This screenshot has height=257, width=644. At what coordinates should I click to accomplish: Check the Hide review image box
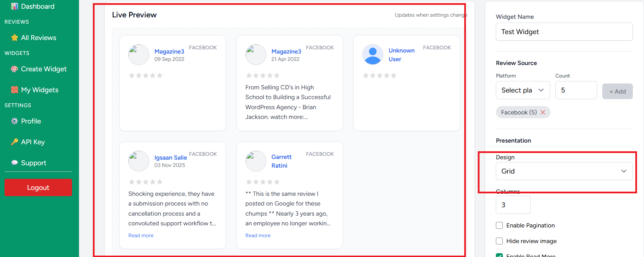tap(499, 241)
